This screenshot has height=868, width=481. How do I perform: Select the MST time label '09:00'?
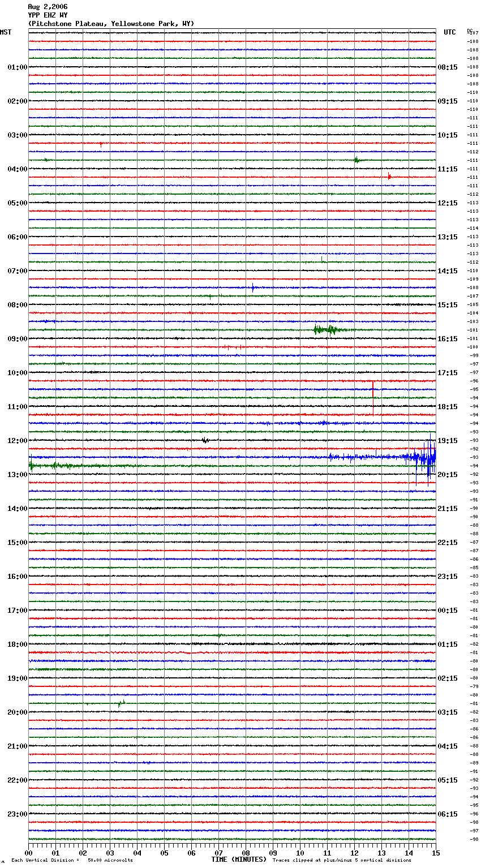(x=18, y=339)
